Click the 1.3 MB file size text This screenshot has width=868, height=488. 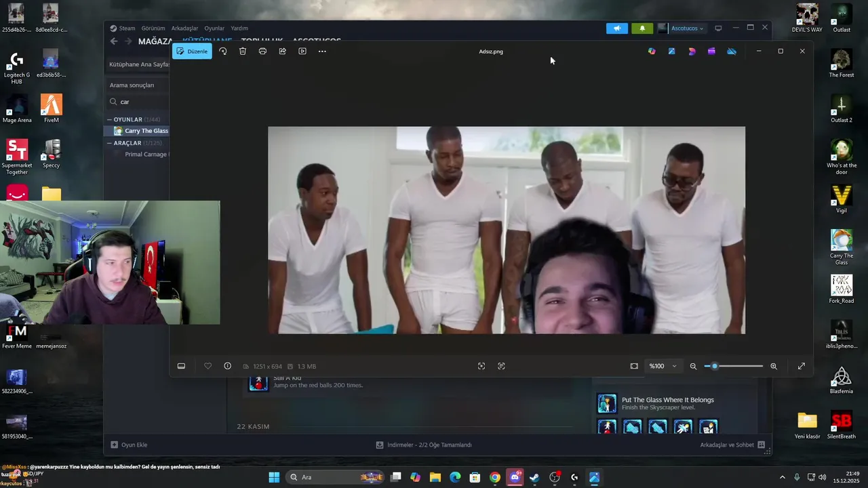pyautogui.click(x=307, y=367)
